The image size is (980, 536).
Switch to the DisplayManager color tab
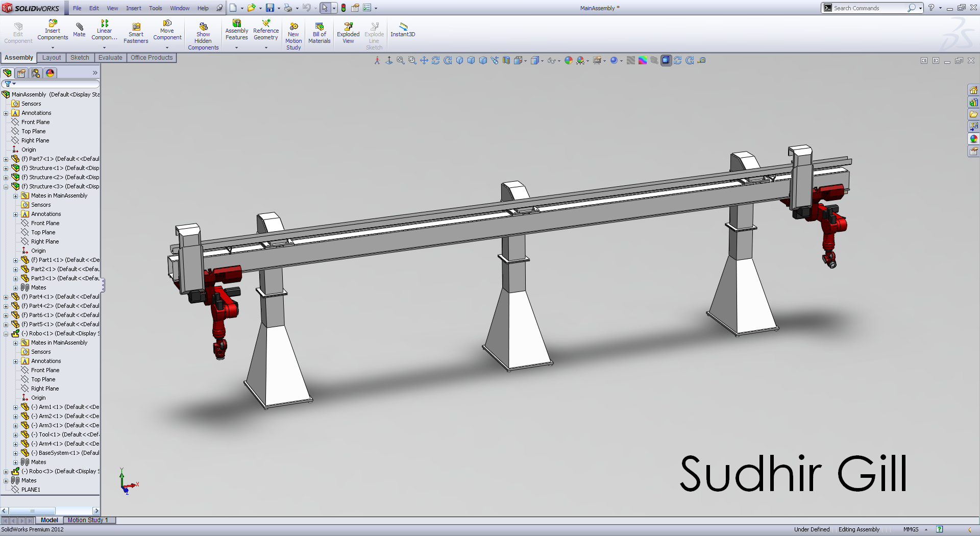pyautogui.click(x=50, y=73)
